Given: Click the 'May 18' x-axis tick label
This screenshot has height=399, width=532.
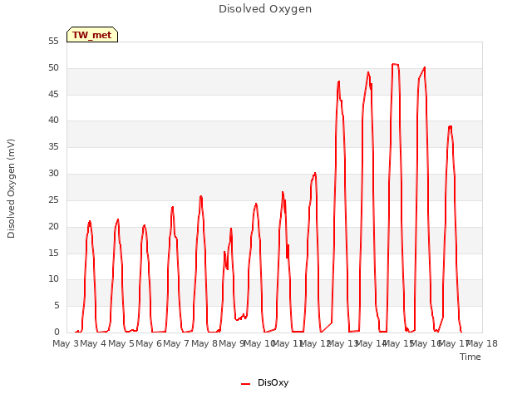Looking at the screenshot, I should pos(482,343).
